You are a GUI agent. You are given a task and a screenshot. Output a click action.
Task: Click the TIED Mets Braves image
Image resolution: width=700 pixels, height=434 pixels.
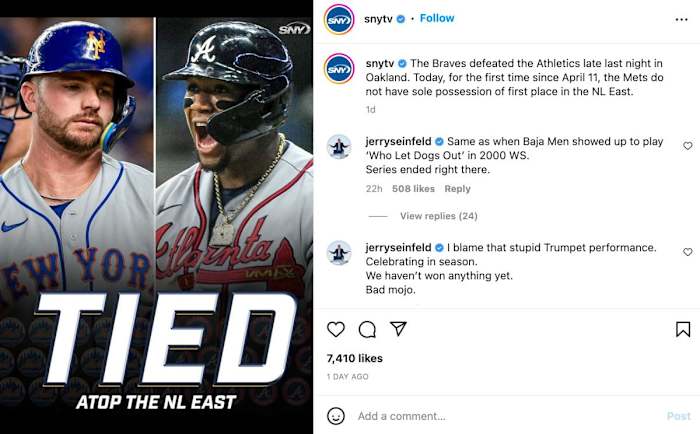(x=156, y=217)
